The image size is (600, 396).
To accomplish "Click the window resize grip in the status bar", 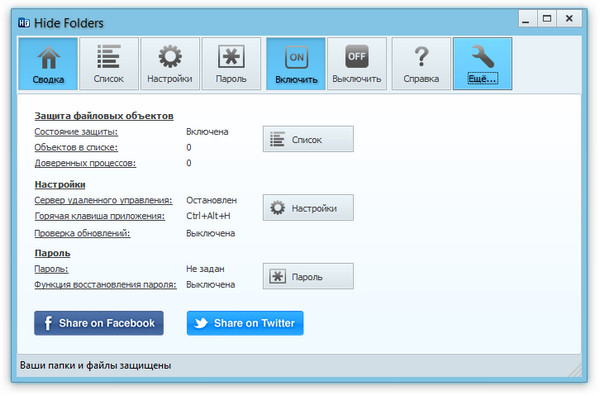I will 576,371.
